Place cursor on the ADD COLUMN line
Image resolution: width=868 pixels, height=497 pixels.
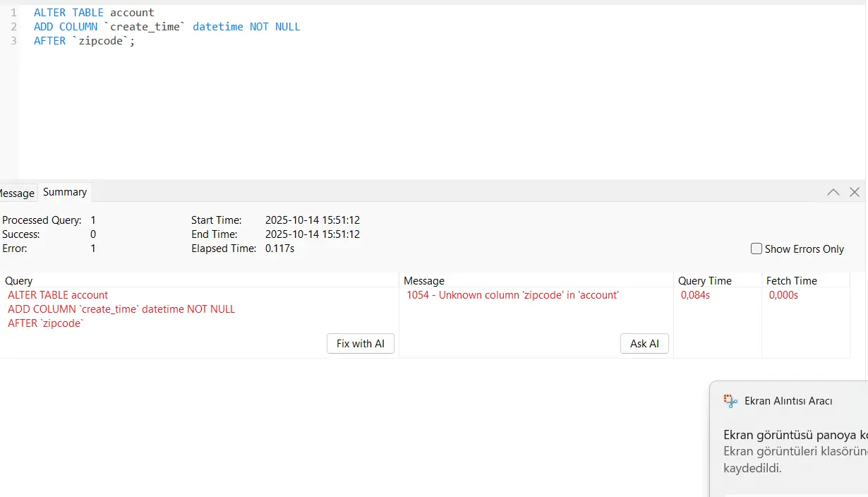[167, 27]
